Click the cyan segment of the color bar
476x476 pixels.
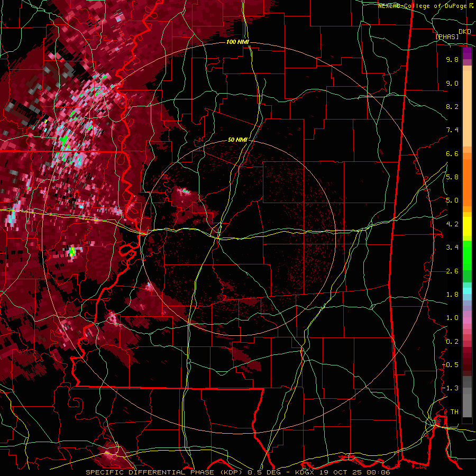point(467,291)
